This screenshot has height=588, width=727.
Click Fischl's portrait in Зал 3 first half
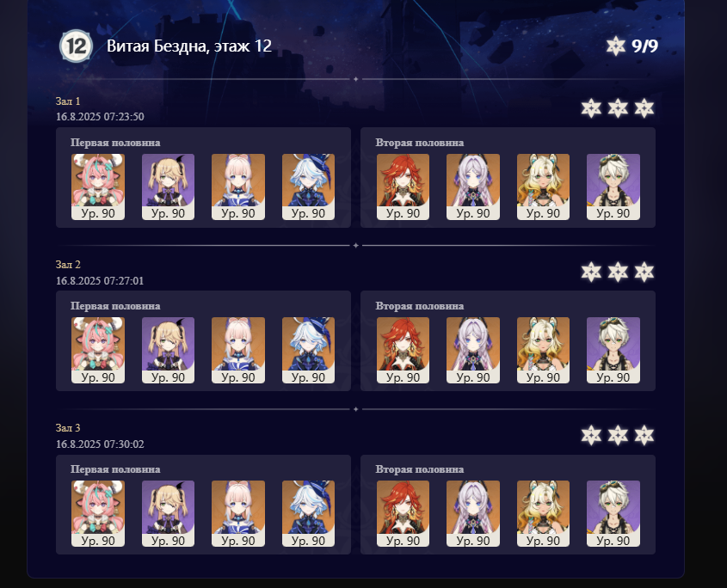(168, 513)
